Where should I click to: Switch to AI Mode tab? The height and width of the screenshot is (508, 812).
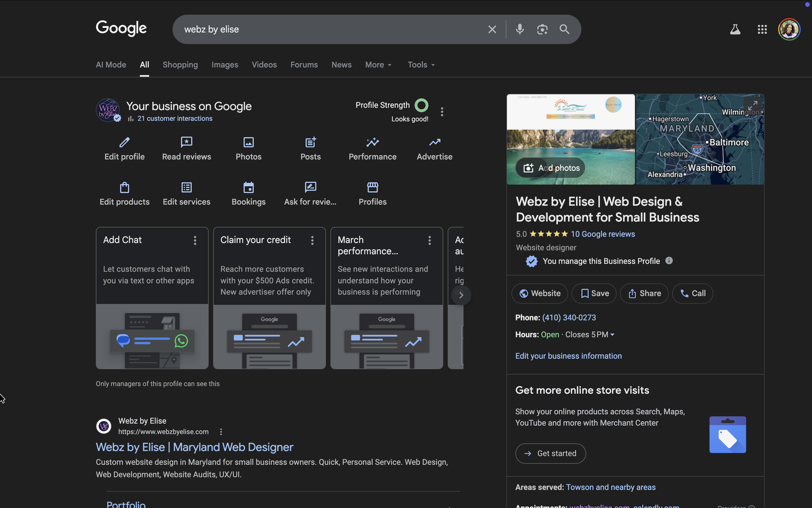(x=111, y=64)
